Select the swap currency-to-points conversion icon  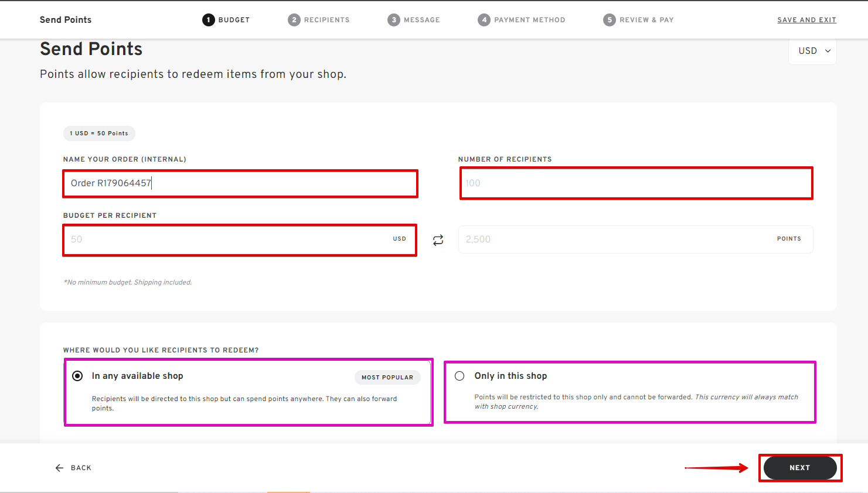(438, 239)
